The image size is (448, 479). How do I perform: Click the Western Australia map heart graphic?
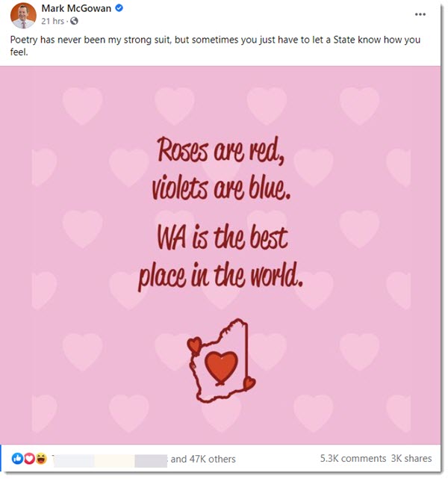pyautogui.click(x=221, y=361)
